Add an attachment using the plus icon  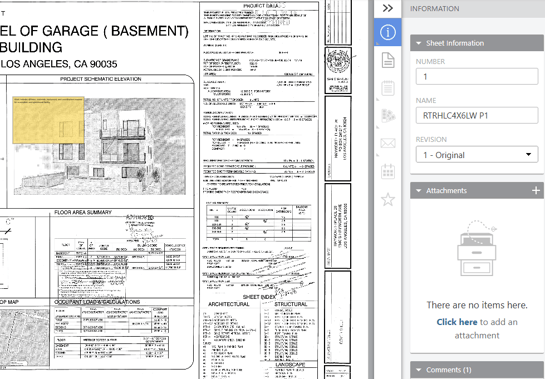536,191
